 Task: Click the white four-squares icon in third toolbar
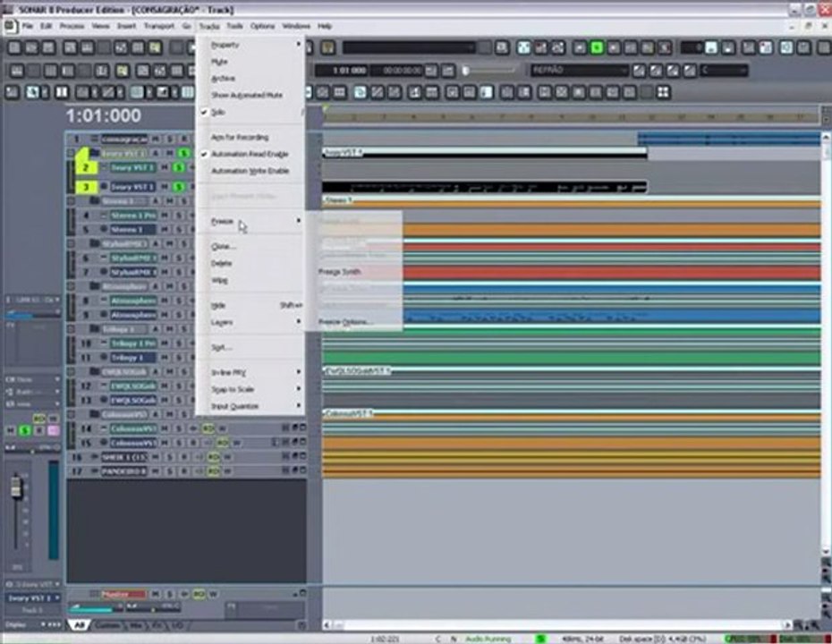click(x=663, y=93)
